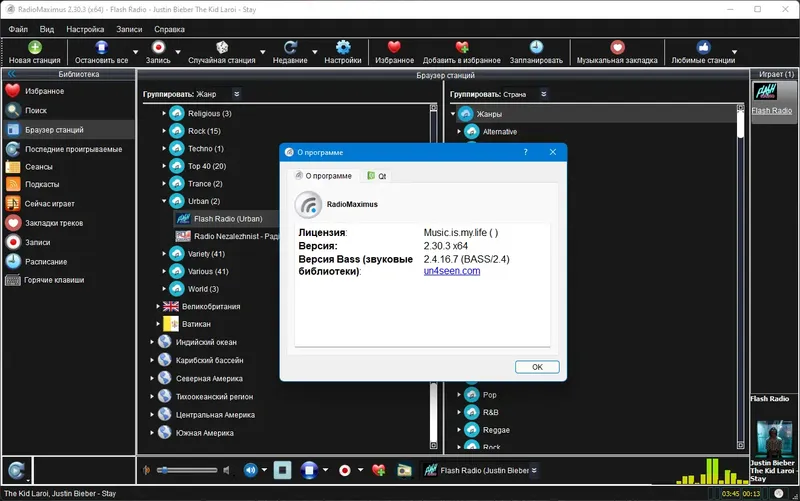
Task: Click the Запланировать clock icon
Action: pos(536,47)
